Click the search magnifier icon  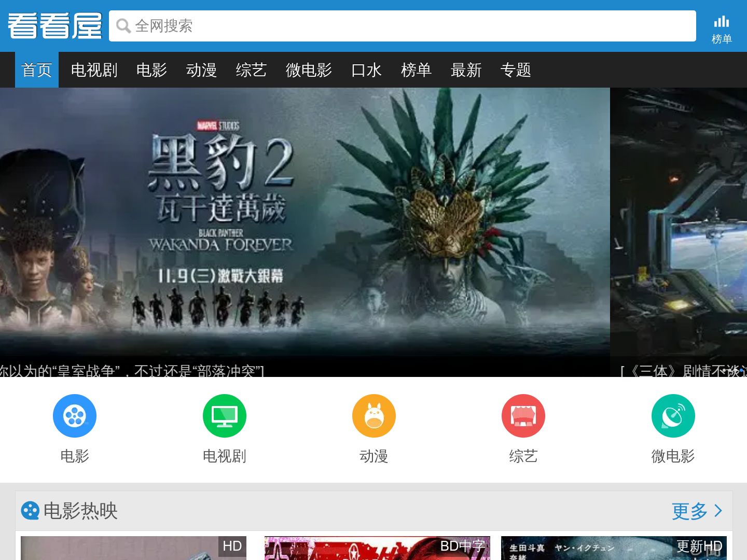(123, 26)
